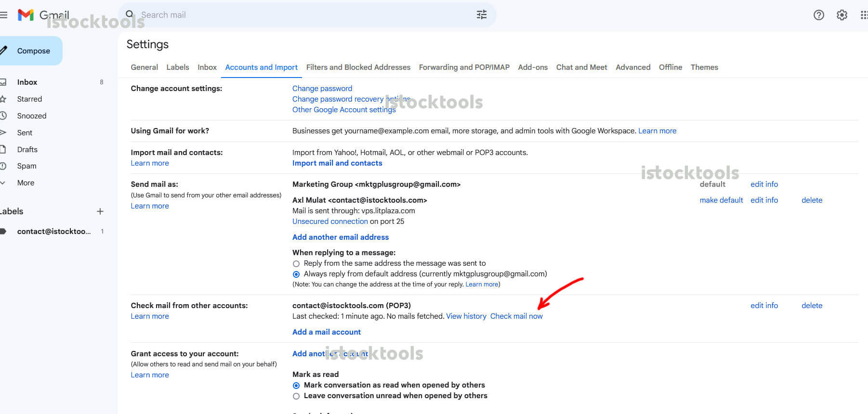Screen dimensions: 868x414
Task: Select Mark conversation as read option
Action: [296, 386]
